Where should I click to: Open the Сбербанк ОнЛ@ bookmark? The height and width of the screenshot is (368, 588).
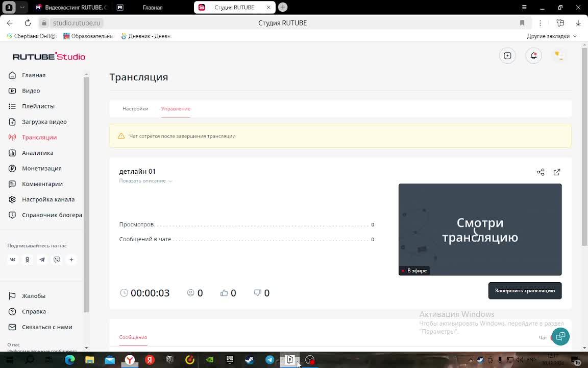32,36
